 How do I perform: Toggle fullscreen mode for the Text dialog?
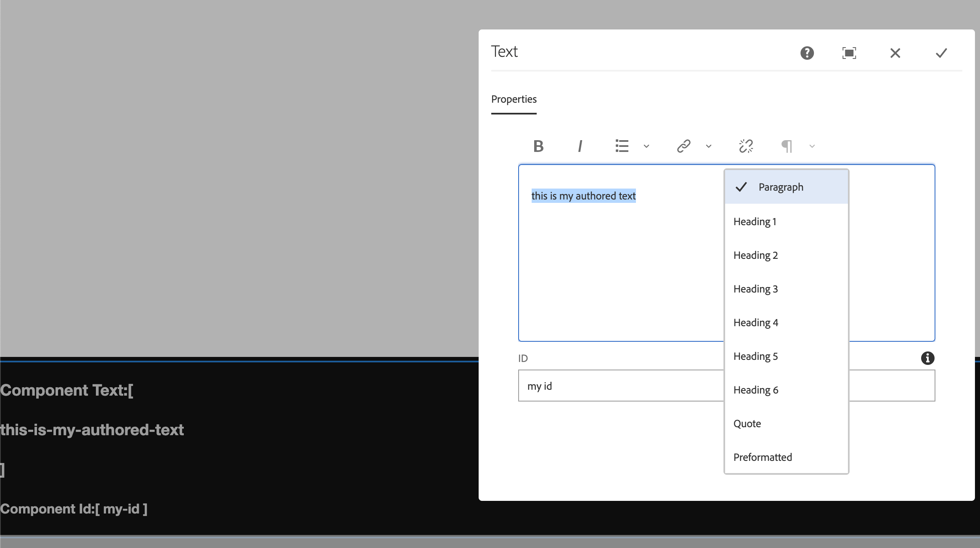(849, 53)
